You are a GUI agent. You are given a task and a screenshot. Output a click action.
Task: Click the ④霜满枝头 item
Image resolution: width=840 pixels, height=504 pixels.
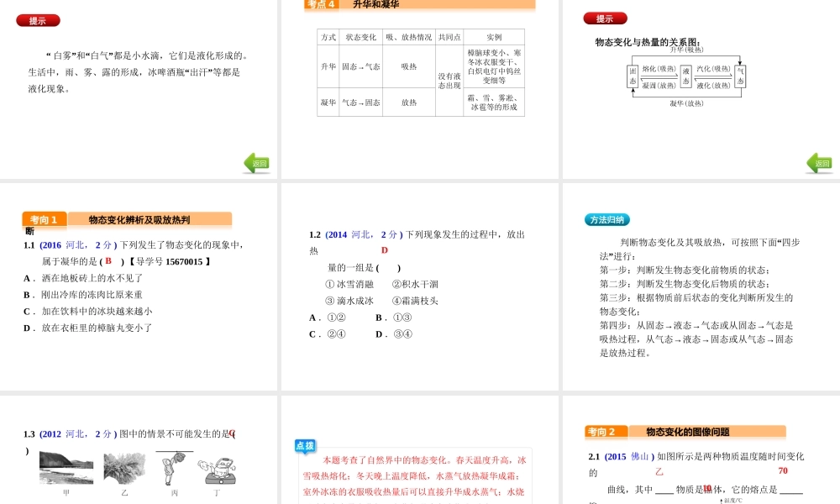click(x=415, y=301)
